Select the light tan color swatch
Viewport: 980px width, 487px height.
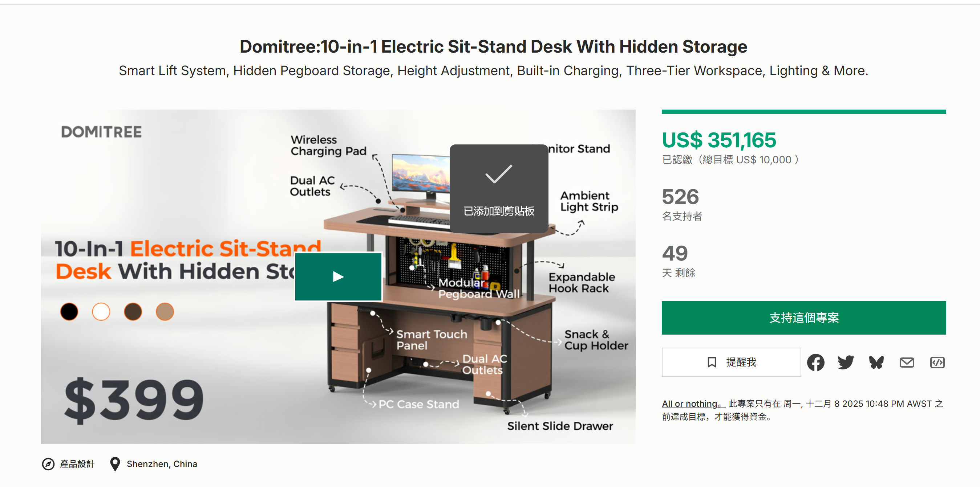click(x=165, y=312)
